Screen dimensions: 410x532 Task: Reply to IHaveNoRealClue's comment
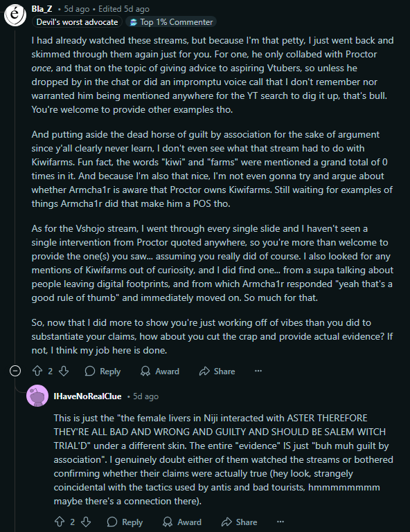pos(125,522)
